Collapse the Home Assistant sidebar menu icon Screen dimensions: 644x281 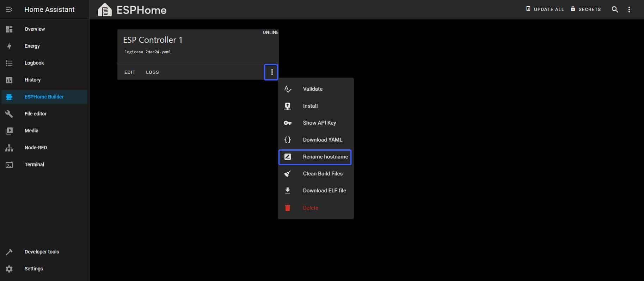click(9, 10)
